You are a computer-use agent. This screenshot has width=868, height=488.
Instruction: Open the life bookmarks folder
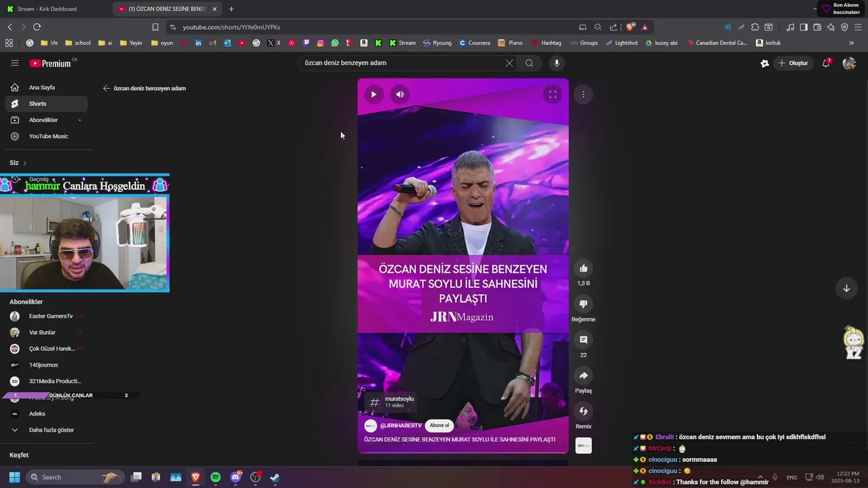(x=49, y=43)
